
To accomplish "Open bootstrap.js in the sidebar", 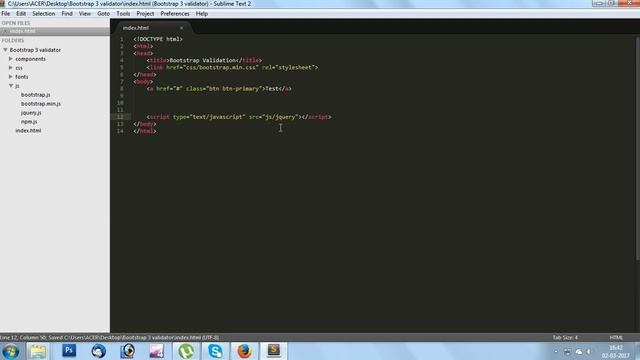I will 36,95.
